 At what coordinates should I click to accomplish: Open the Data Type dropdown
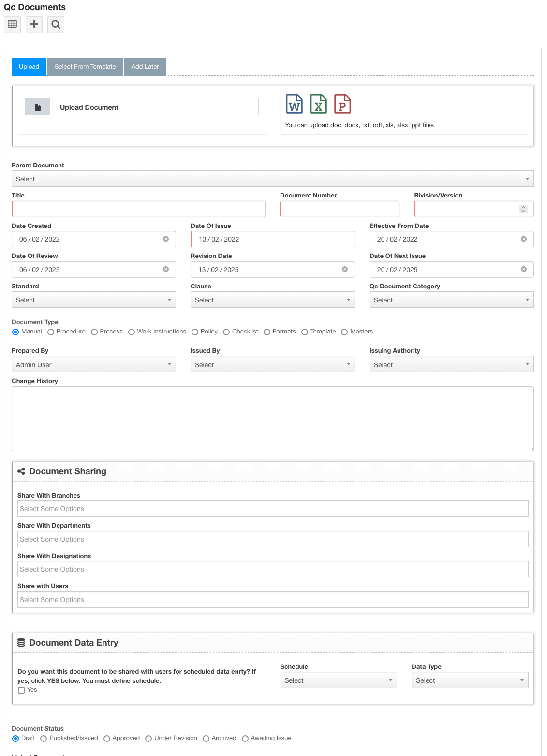470,680
